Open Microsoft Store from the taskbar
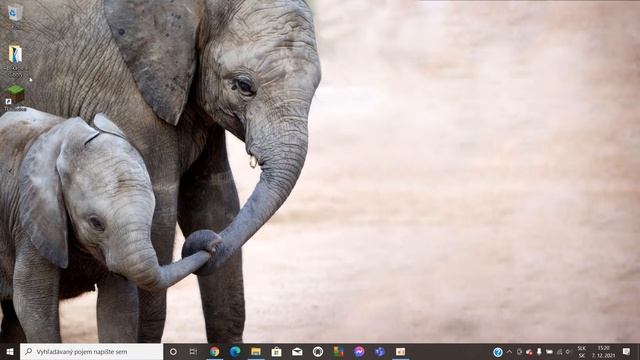Image resolution: width=640 pixels, height=360 pixels. coord(276,351)
